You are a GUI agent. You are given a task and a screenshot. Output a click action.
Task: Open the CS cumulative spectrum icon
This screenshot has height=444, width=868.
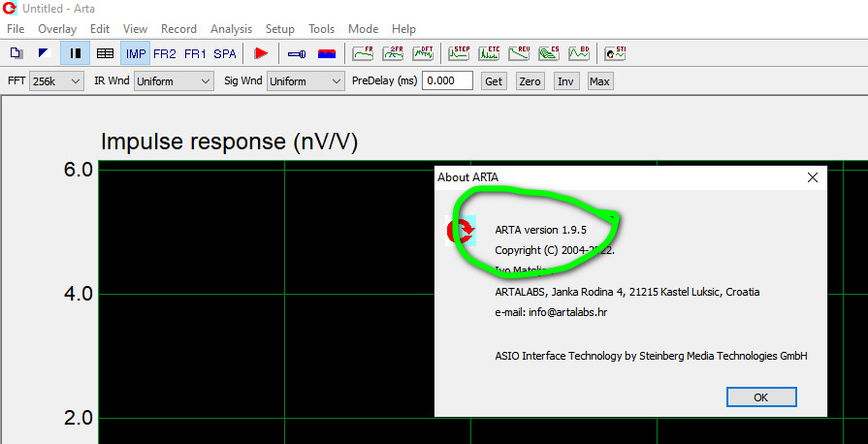pyautogui.click(x=549, y=53)
